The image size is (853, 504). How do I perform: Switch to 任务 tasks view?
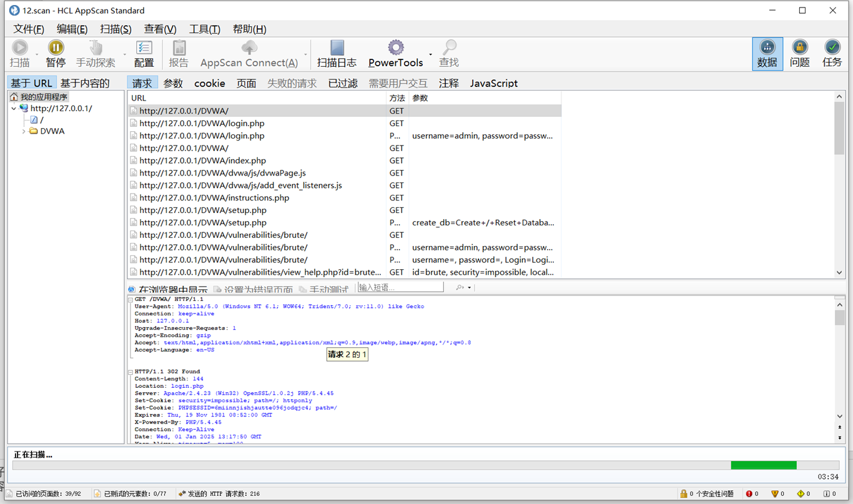click(x=832, y=54)
